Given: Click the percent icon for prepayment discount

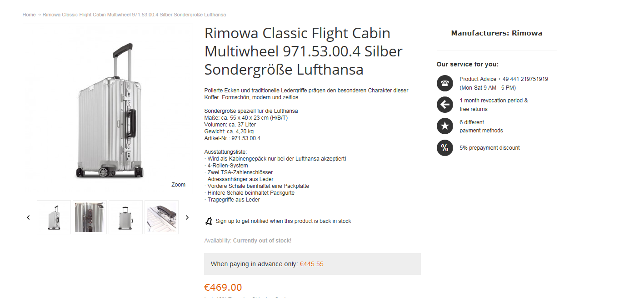Looking at the screenshot, I should tap(444, 148).
